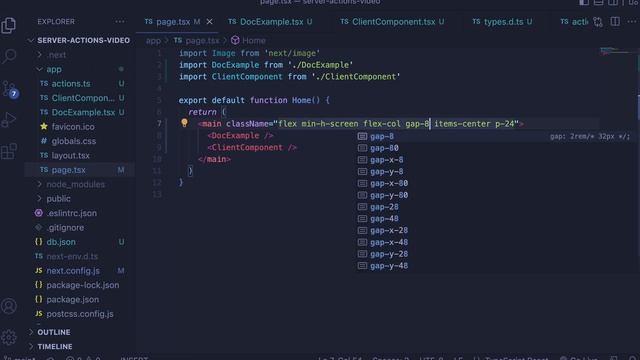640x360 pixels.
Task: Click the split editor icon
Action: click(x=615, y=22)
